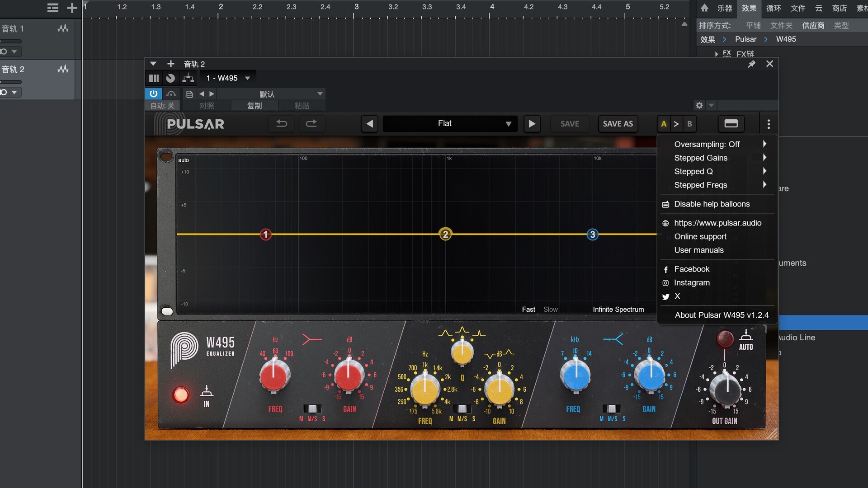The height and width of the screenshot is (488, 868).
Task: Click the SAVE AS button
Action: point(618,124)
